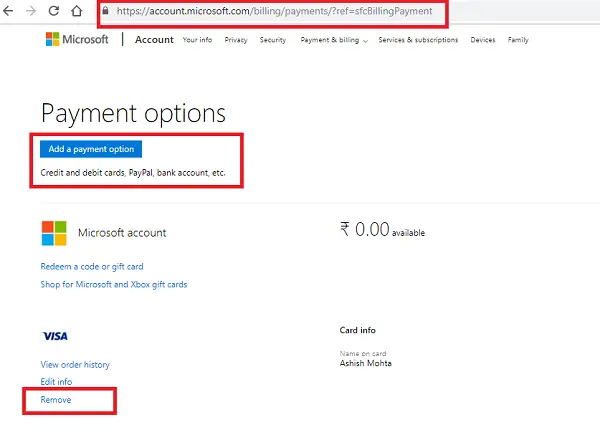
Task: Click the Microsoft logo in header
Action: point(77,40)
